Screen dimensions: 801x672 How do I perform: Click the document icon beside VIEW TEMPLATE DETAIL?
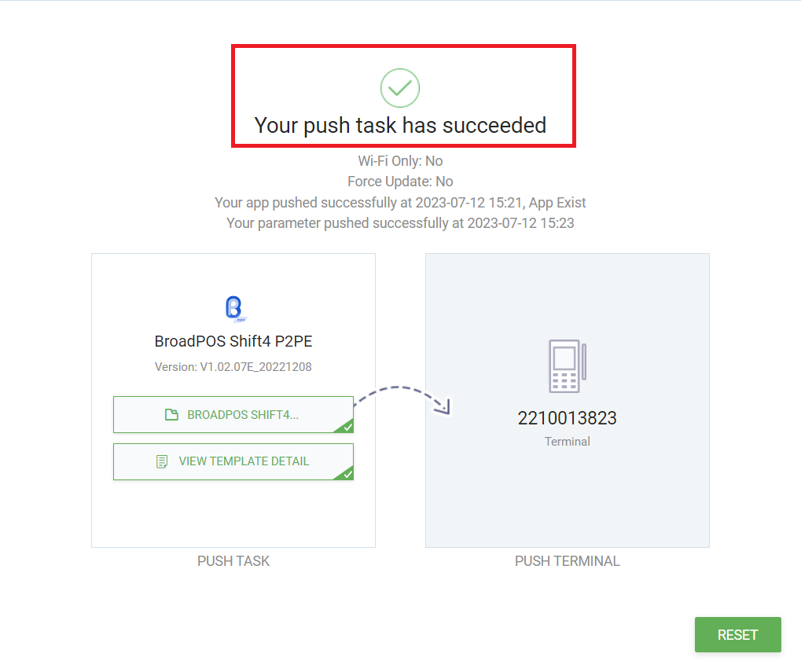point(162,461)
